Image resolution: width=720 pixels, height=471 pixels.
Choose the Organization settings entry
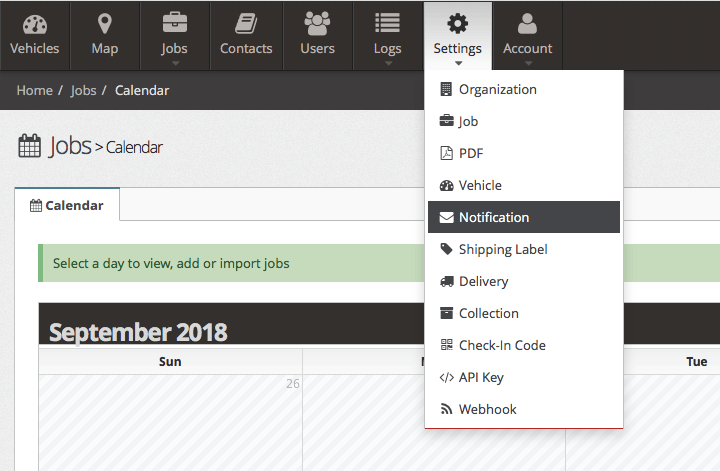click(523, 89)
